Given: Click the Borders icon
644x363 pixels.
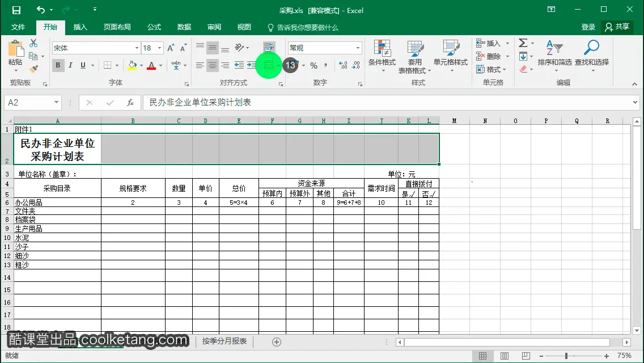Looking at the screenshot, I should click(107, 65).
